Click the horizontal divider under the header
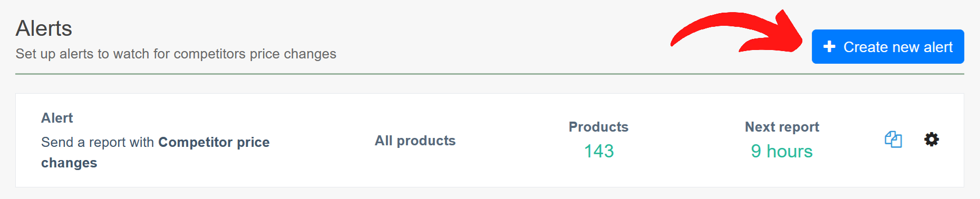The height and width of the screenshot is (199, 980). pyautogui.click(x=490, y=74)
